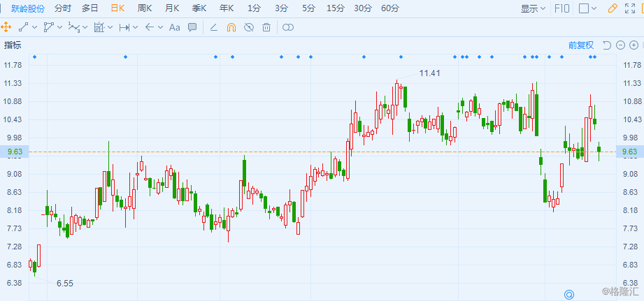
Task: Select the line segment drawing tool
Action: [23, 27]
